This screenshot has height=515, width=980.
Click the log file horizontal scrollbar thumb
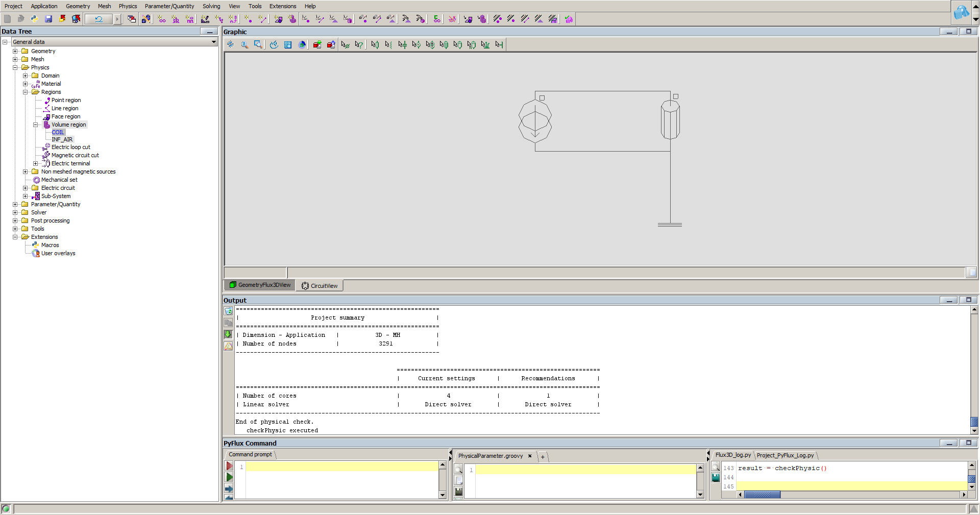point(762,495)
